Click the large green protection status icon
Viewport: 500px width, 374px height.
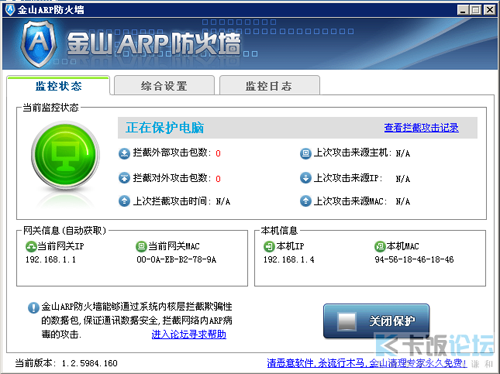[65, 155]
